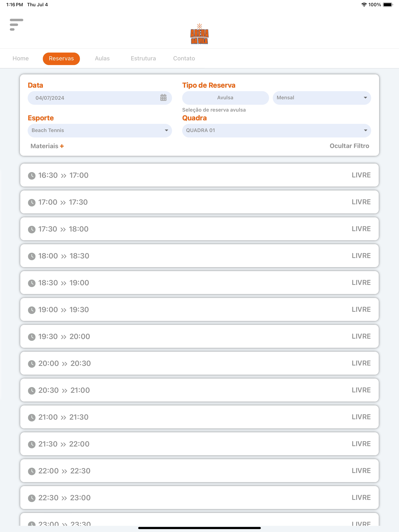Click clock icon of 20:00 » 20:30 slot
This screenshot has height=532, width=399.
click(x=32, y=364)
